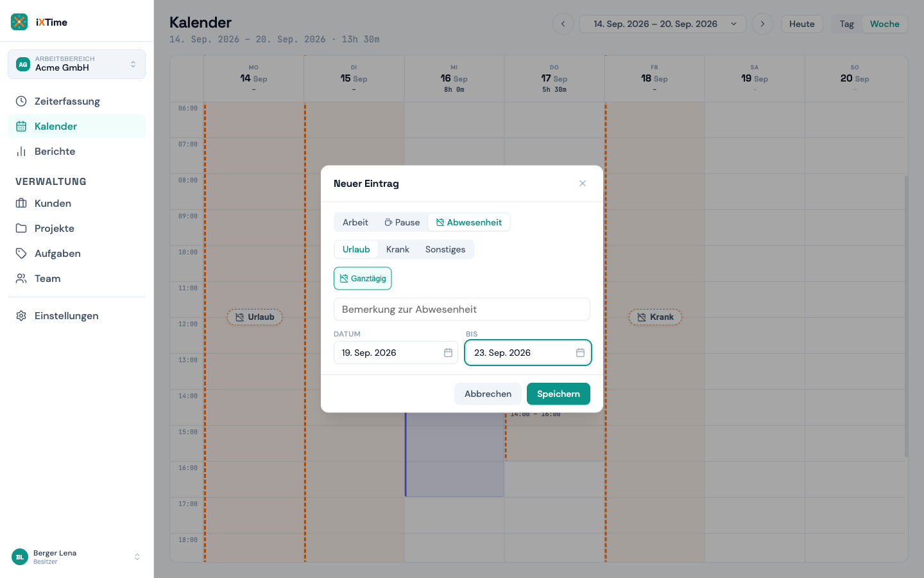Close the Neuer Eintrag dialog with X
924x578 pixels.
click(583, 184)
